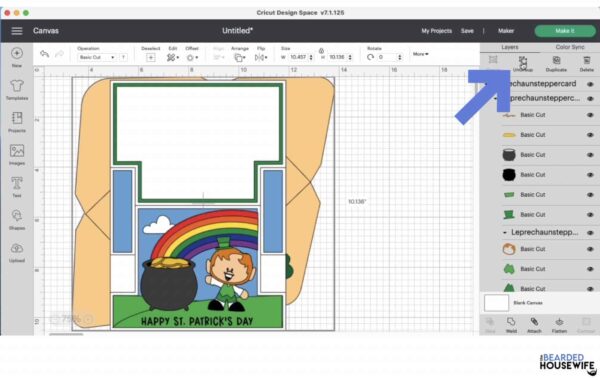Open the Arrange dropdown
Viewport: 600px width, 381px height.
coord(240,57)
